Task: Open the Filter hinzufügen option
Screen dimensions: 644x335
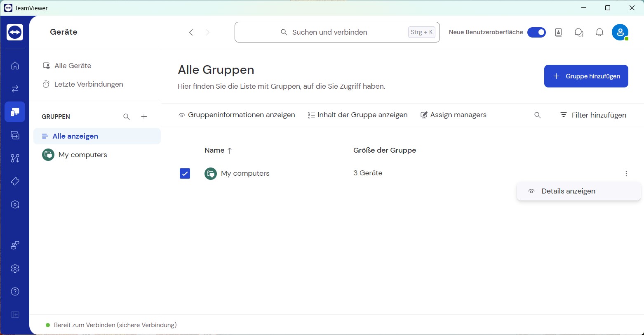Action: click(x=593, y=115)
